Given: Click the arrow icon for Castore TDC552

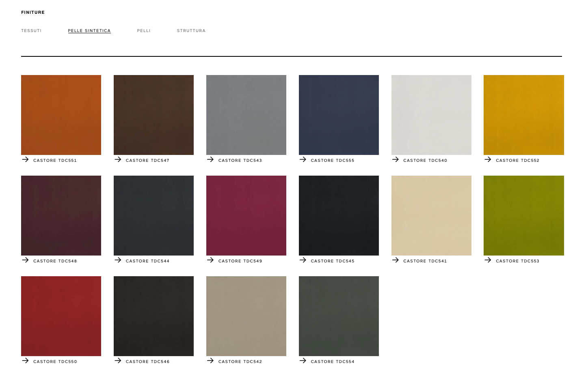Looking at the screenshot, I should click(x=488, y=160).
